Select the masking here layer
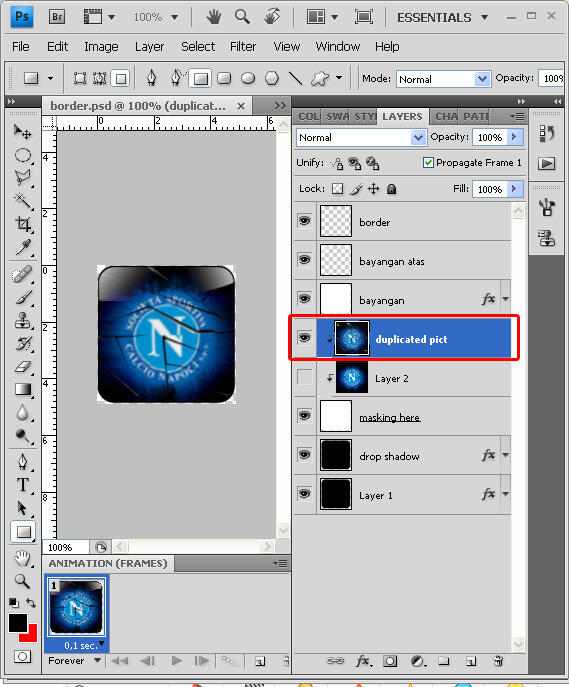569x687 pixels. (x=402, y=417)
